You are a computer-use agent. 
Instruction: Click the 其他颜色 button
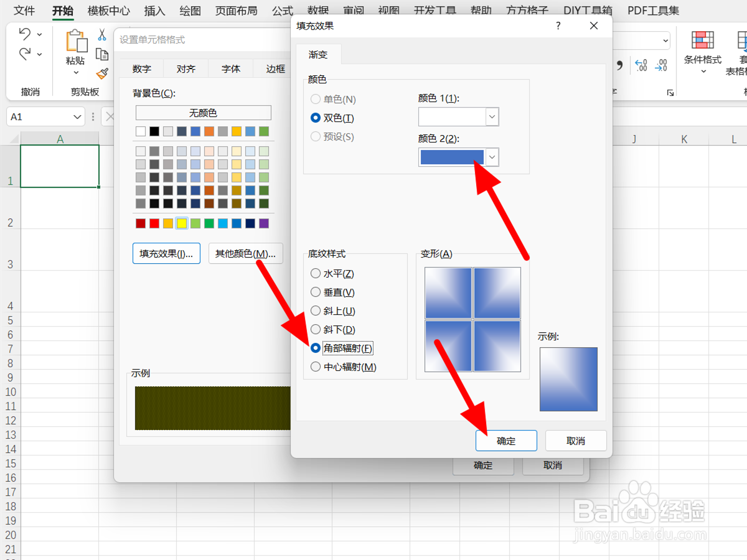click(245, 253)
